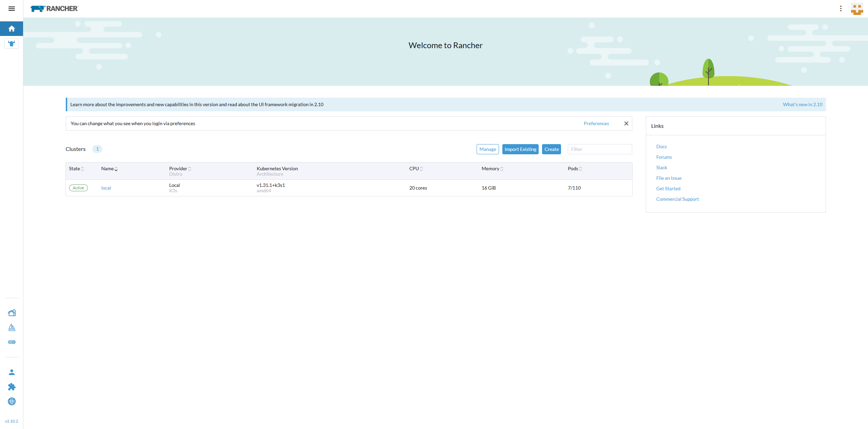868x429 pixels.
Task: Open Extensions puzzle-piece icon
Action: click(12, 387)
